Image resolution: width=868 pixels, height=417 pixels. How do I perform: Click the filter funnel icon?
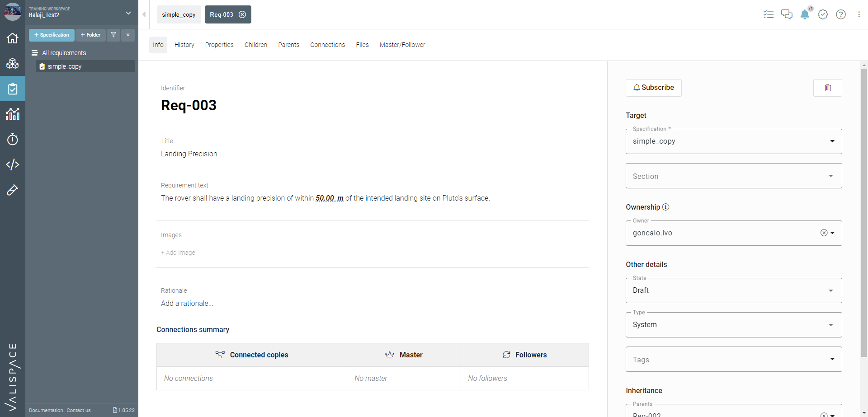pyautogui.click(x=113, y=35)
